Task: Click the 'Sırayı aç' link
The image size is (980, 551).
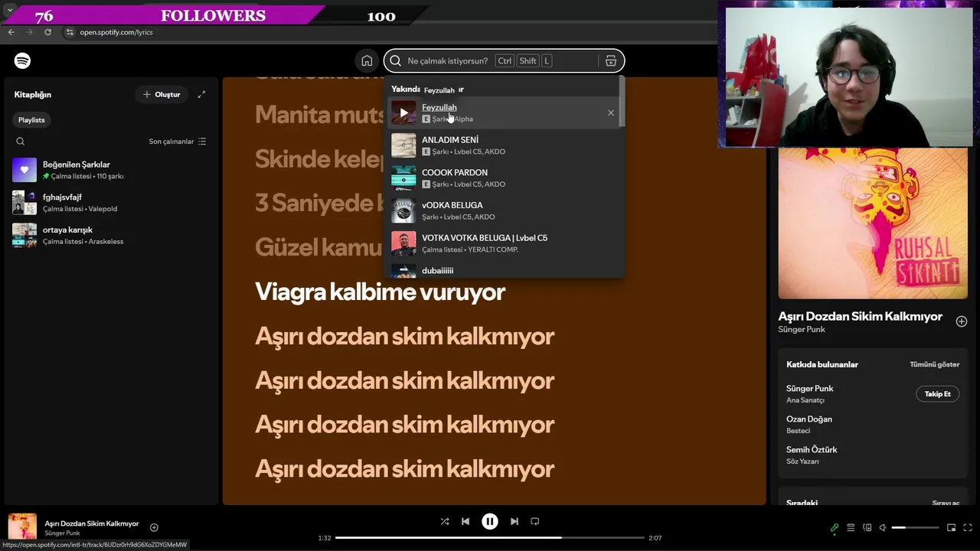Action: pos(946,503)
